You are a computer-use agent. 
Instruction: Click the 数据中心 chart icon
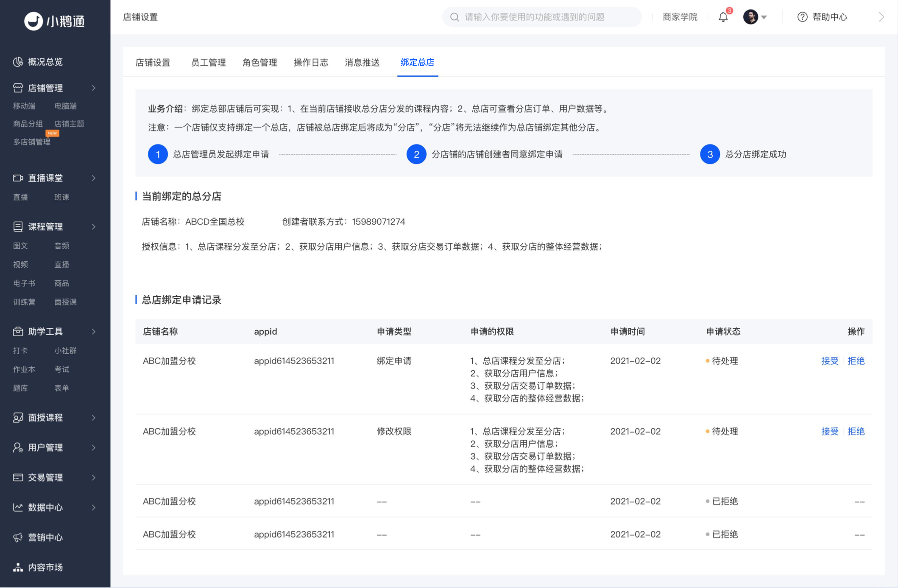[18, 507]
